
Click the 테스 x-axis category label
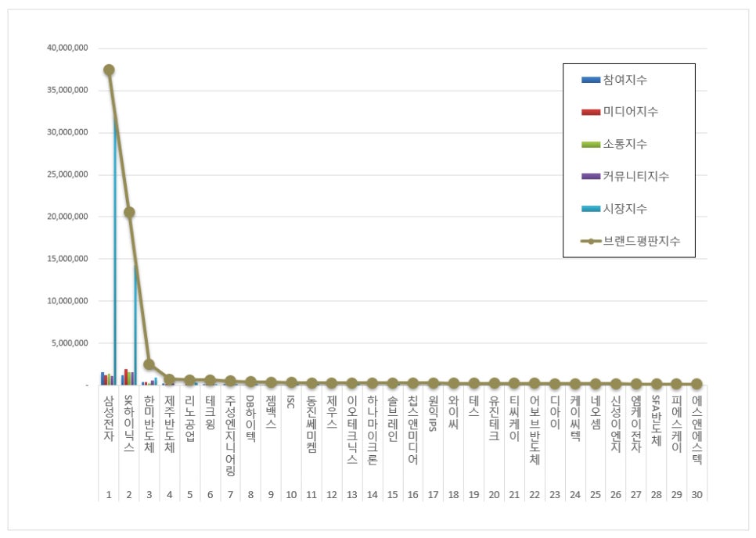(473, 407)
